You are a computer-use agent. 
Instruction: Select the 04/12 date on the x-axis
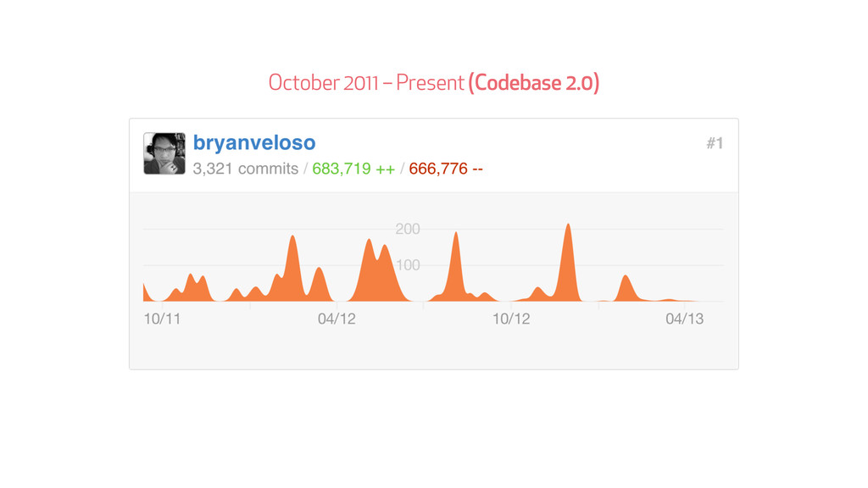(x=337, y=319)
